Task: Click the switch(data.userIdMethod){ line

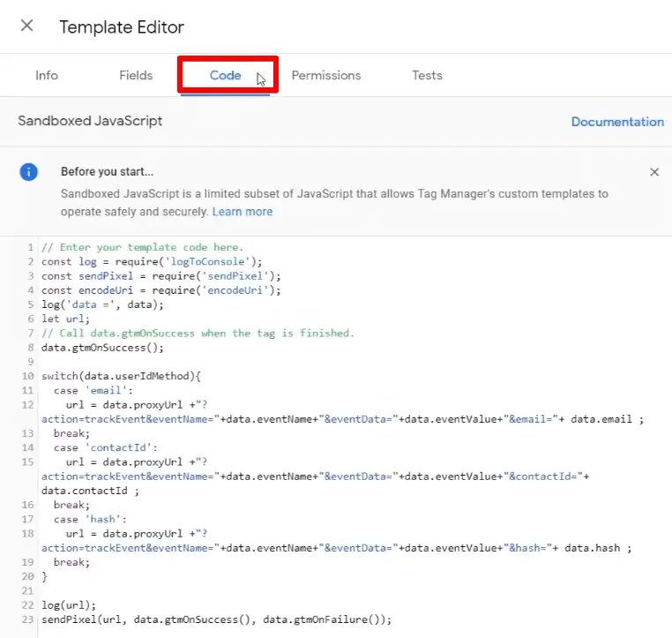Action: pyautogui.click(x=122, y=376)
